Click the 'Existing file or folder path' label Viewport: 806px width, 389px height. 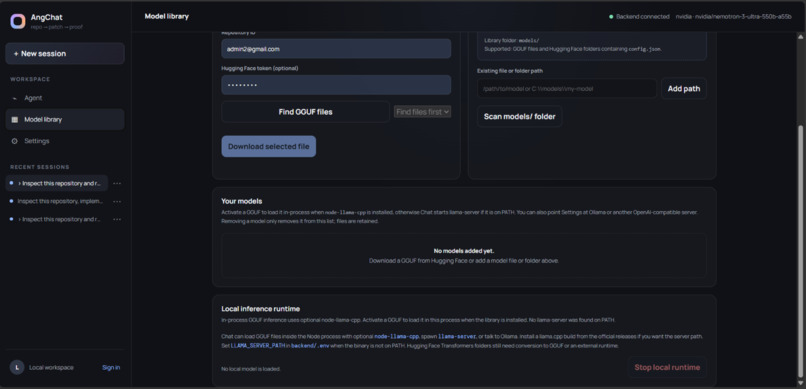(x=510, y=71)
